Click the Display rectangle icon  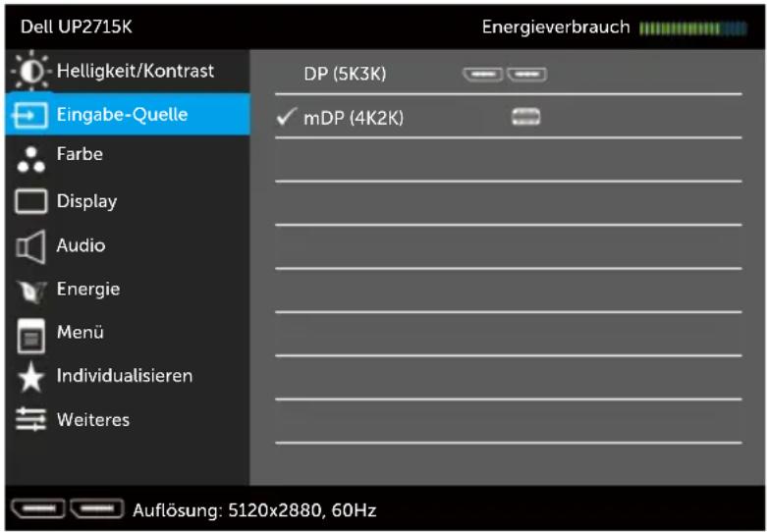[x=30, y=201]
